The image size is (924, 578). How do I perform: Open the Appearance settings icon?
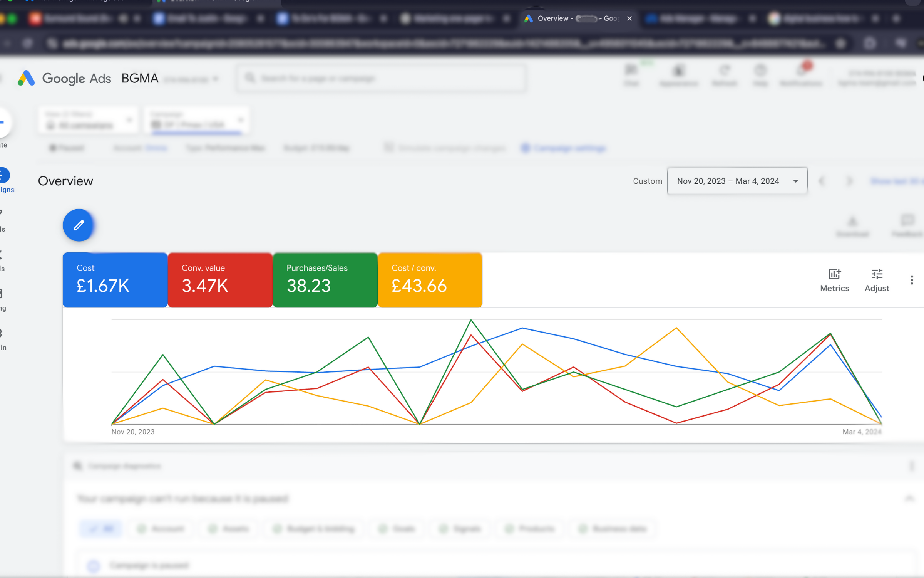[678, 74]
